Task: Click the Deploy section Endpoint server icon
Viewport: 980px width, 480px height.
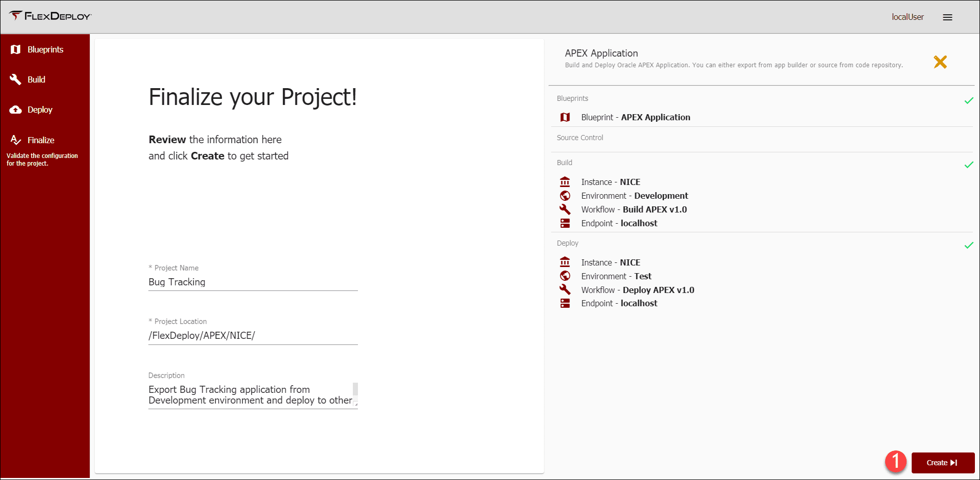Action: click(x=565, y=303)
